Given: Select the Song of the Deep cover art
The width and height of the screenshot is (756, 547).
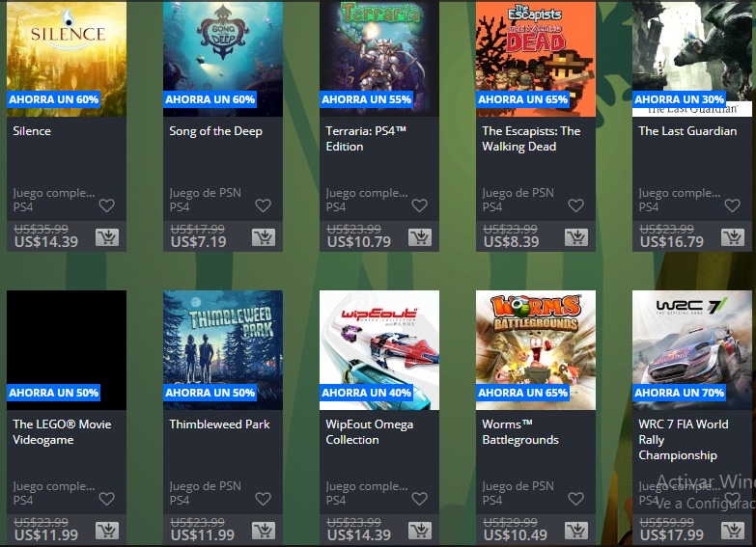Looking at the screenshot, I should (223, 58).
